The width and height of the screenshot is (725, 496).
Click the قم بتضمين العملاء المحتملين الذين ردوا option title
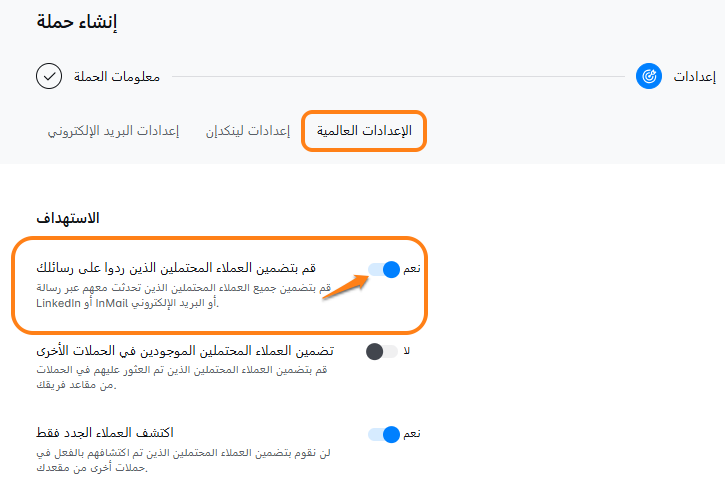[x=175, y=268]
